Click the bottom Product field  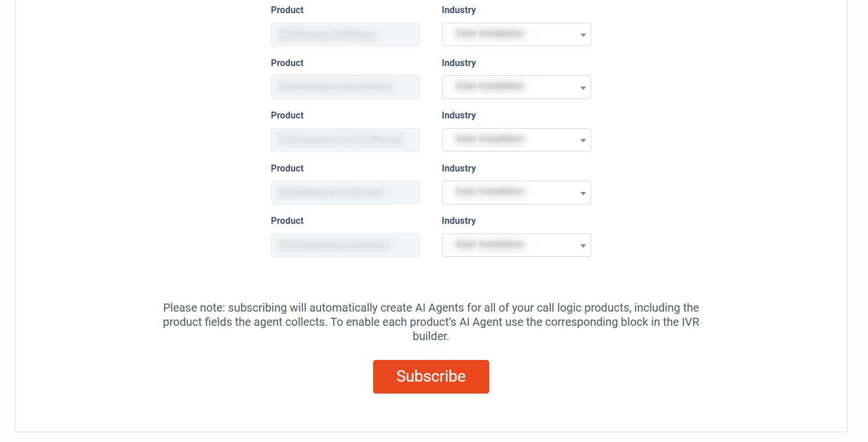coord(345,245)
